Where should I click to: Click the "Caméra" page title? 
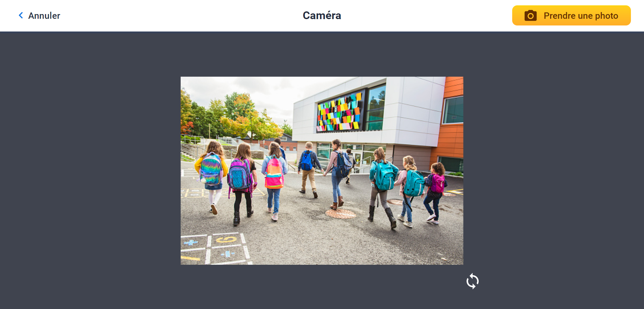click(x=322, y=15)
